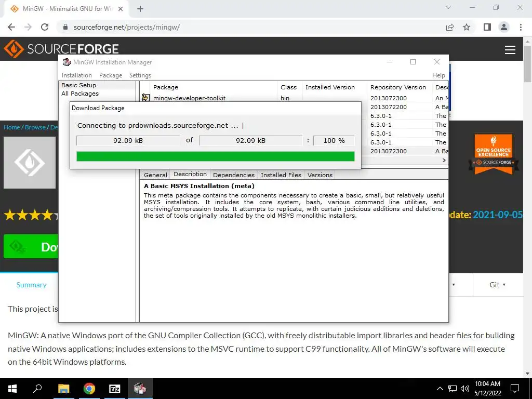532x399 pixels.
Task: Open the Settings menu
Action: (x=140, y=75)
